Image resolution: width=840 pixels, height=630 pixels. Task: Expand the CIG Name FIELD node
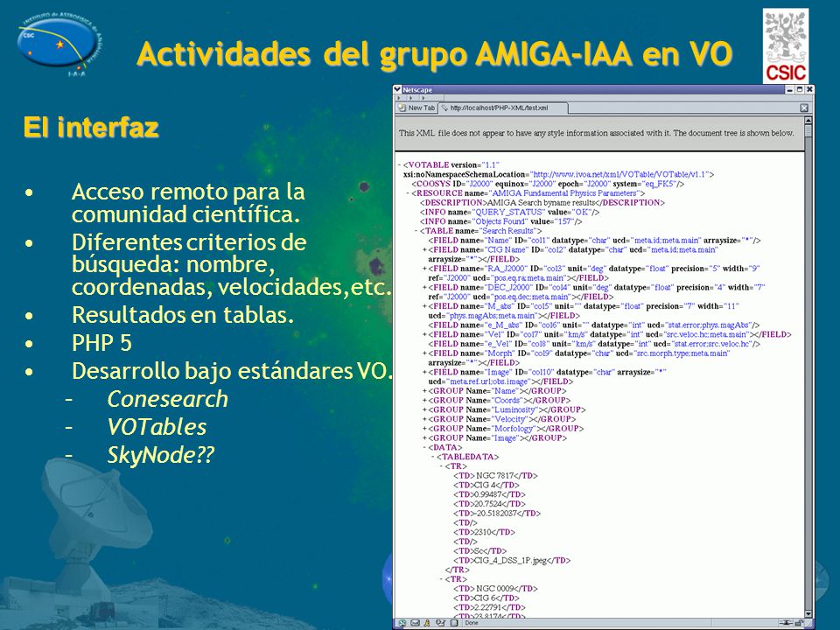pos(425,249)
